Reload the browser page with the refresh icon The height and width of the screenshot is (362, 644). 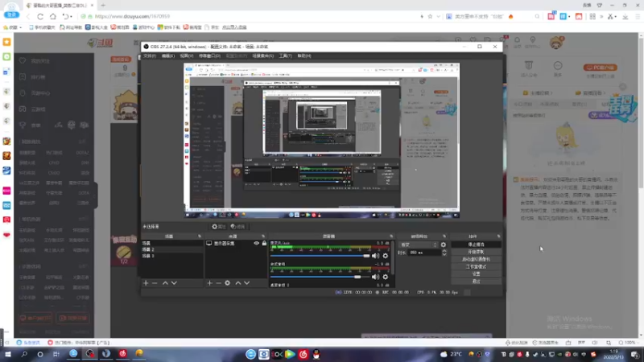point(40,16)
